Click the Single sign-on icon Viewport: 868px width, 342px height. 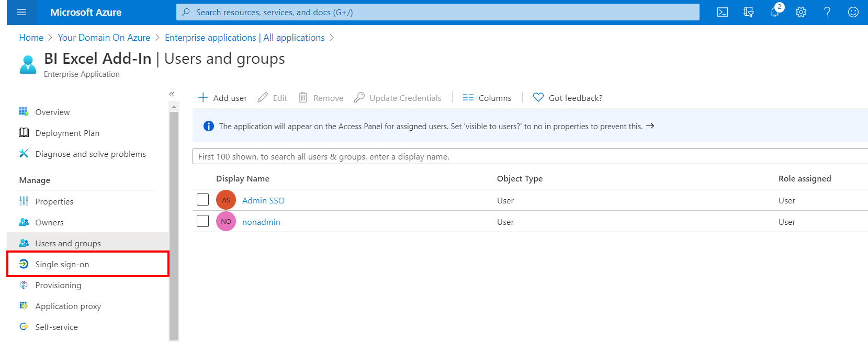click(24, 264)
